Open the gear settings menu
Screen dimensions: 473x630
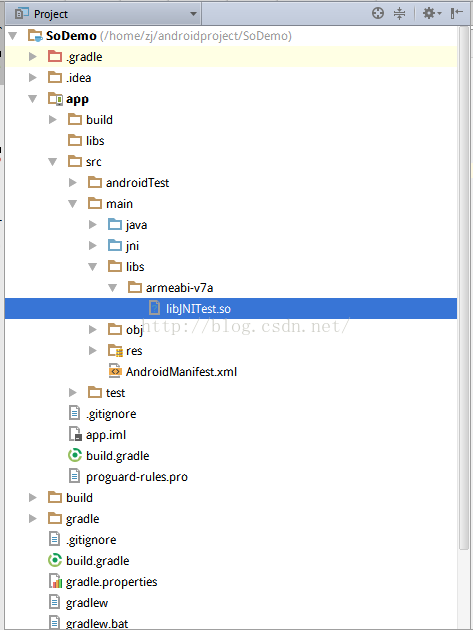[x=432, y=14]
